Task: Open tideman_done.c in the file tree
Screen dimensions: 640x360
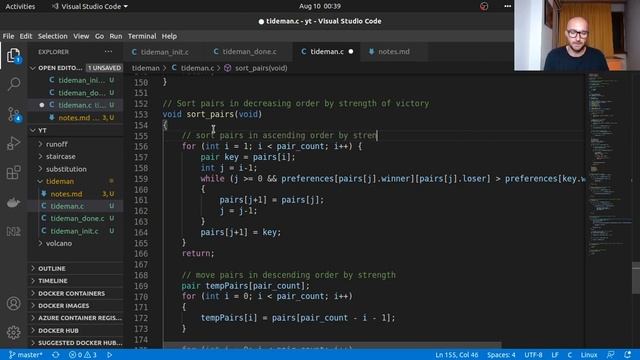Action: [76, 219]
